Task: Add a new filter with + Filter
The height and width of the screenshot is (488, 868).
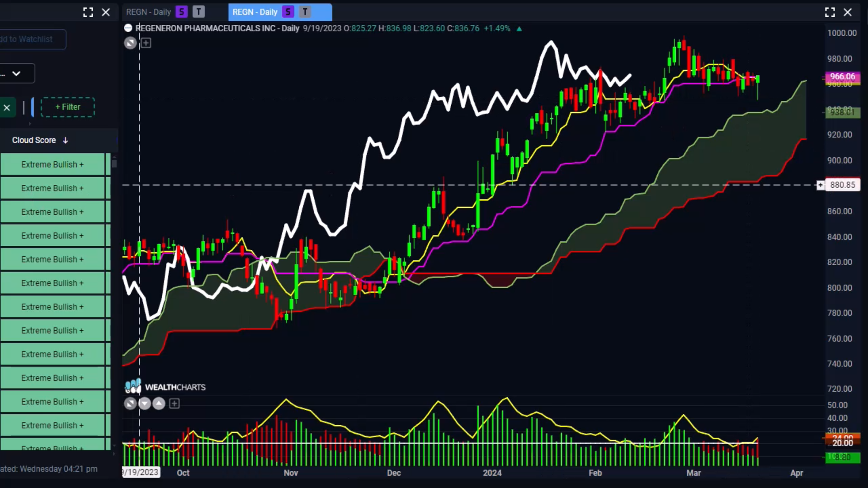Action: pyautogui.click(x=68, y=107)
